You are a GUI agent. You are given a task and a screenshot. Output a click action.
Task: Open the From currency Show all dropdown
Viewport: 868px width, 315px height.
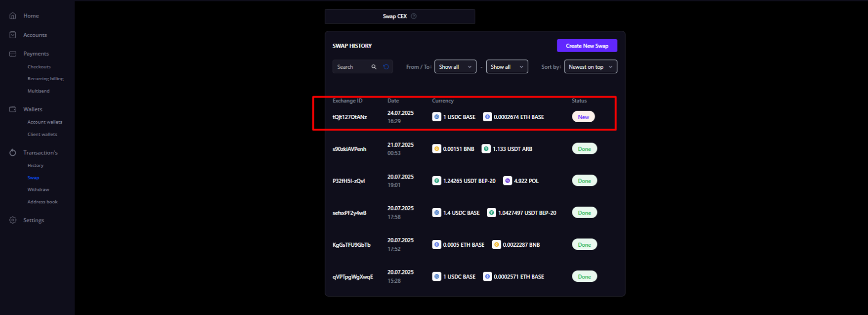click(455, 67)
